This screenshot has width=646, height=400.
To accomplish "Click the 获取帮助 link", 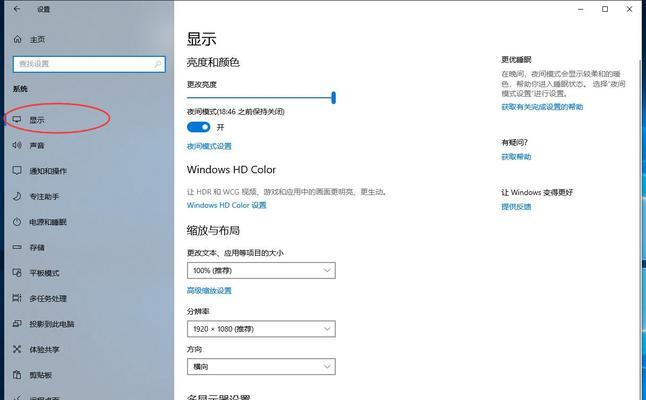I will 516,157.
